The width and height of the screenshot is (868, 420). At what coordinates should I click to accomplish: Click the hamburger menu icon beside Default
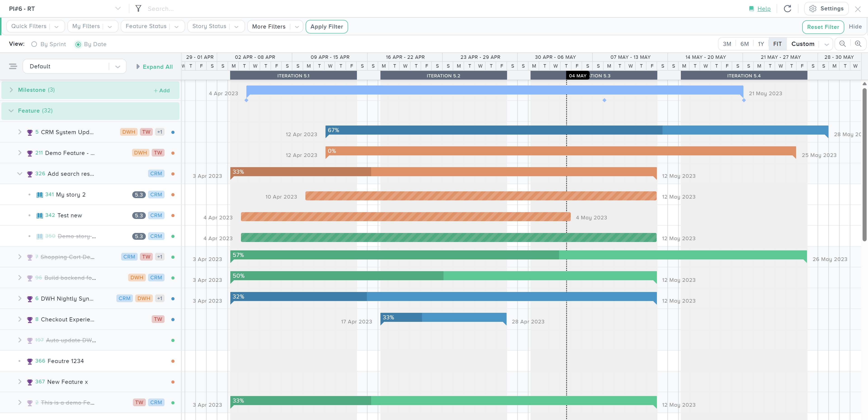[x=13, y=66]
